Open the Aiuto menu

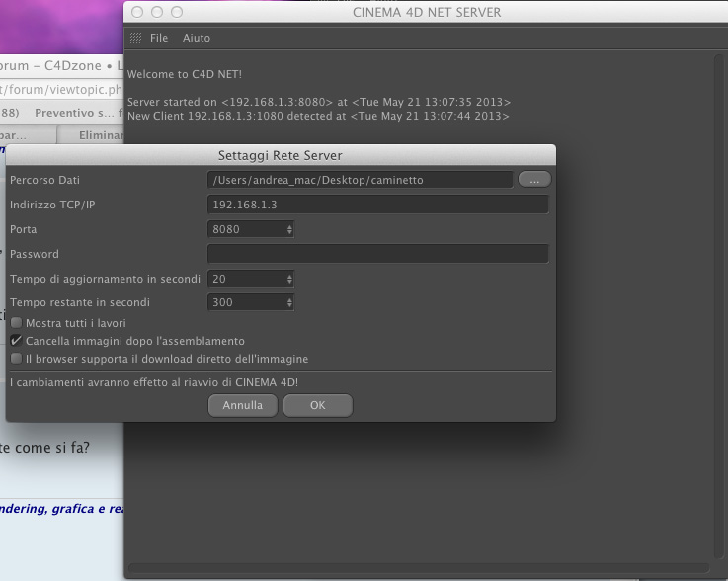click(x=196, y=38)
